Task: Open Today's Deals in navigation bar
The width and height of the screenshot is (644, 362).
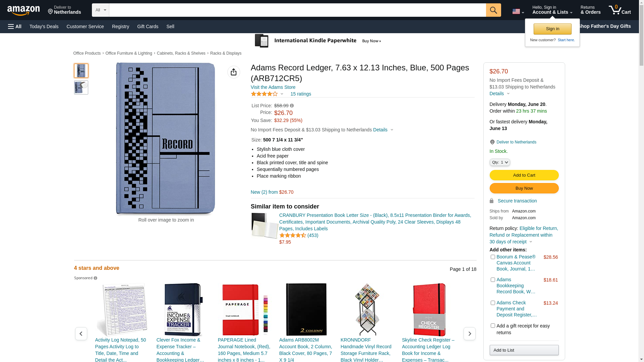Action: click(44, 26)
